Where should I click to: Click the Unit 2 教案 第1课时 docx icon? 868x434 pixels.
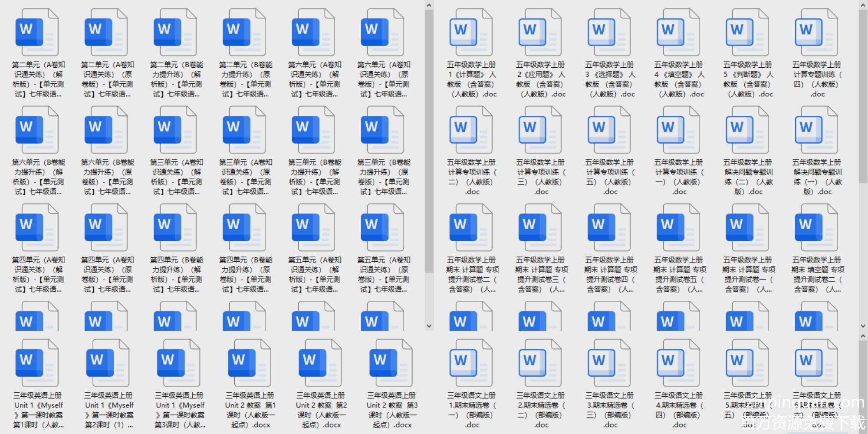pos(249,363)
